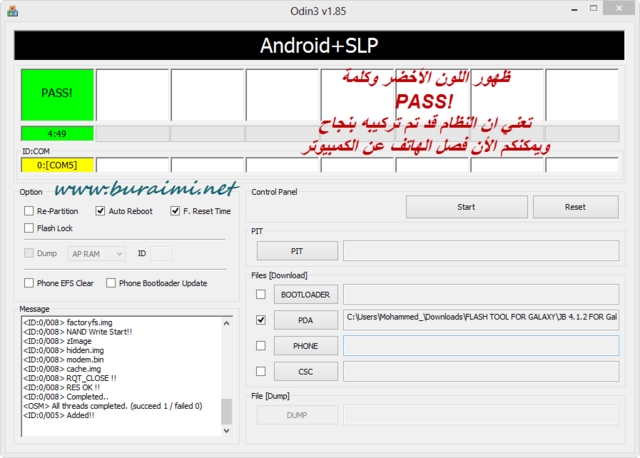The height and width of the screenshot is (458, 640).
Task: Click the CSC file button
Action: click(x=306, y=372)
